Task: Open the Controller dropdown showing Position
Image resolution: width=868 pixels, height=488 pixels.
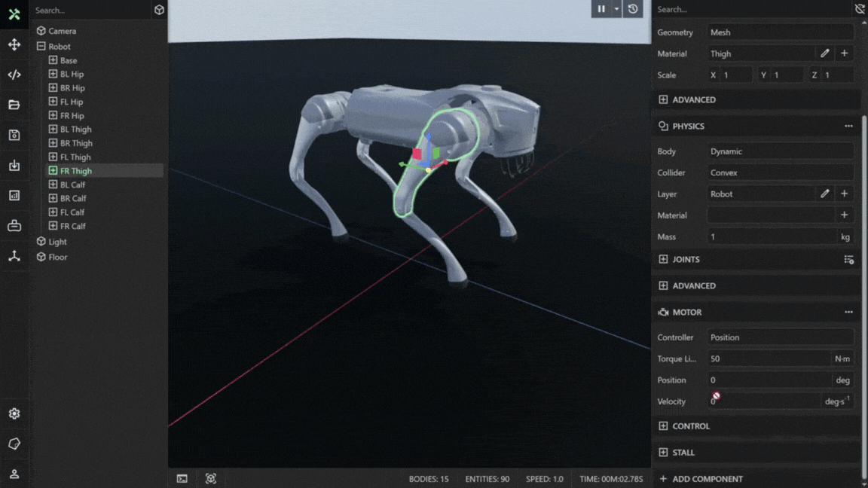Action: point(780,337)
